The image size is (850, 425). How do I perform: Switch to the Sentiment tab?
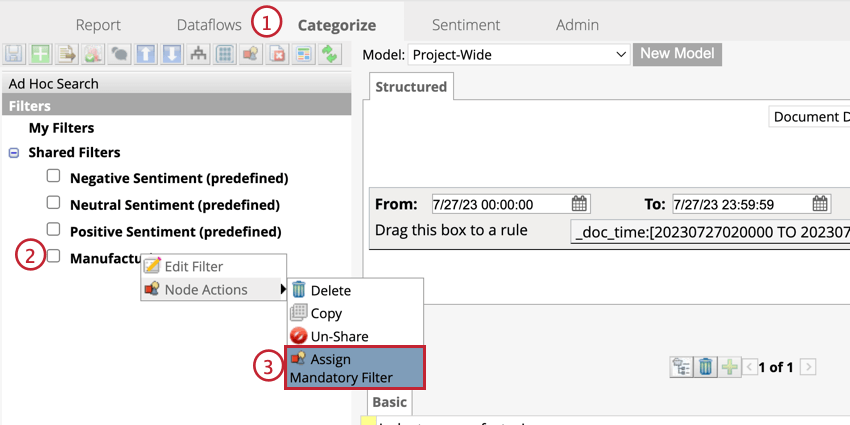[x=466, y=25]
